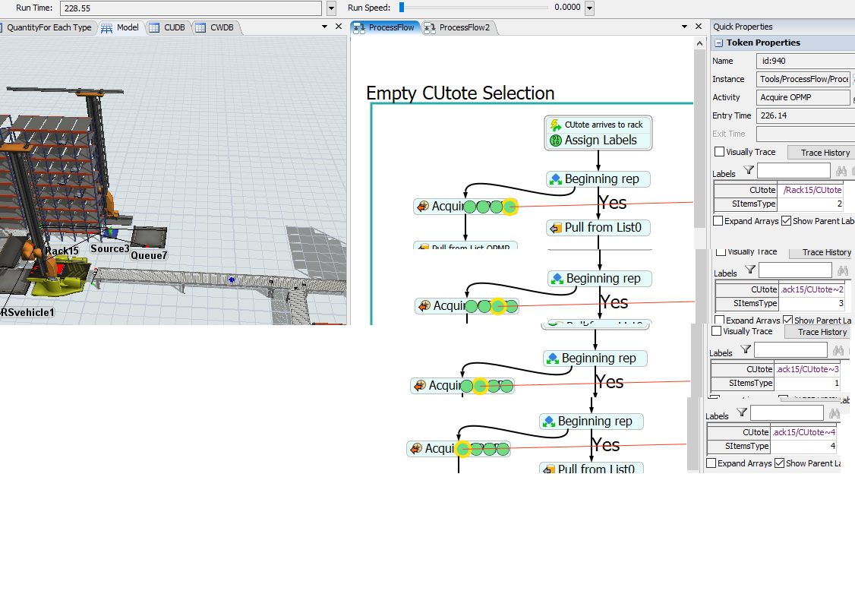
Task: Click the Assign Labels activity icon
Action: tap(554, 141)
